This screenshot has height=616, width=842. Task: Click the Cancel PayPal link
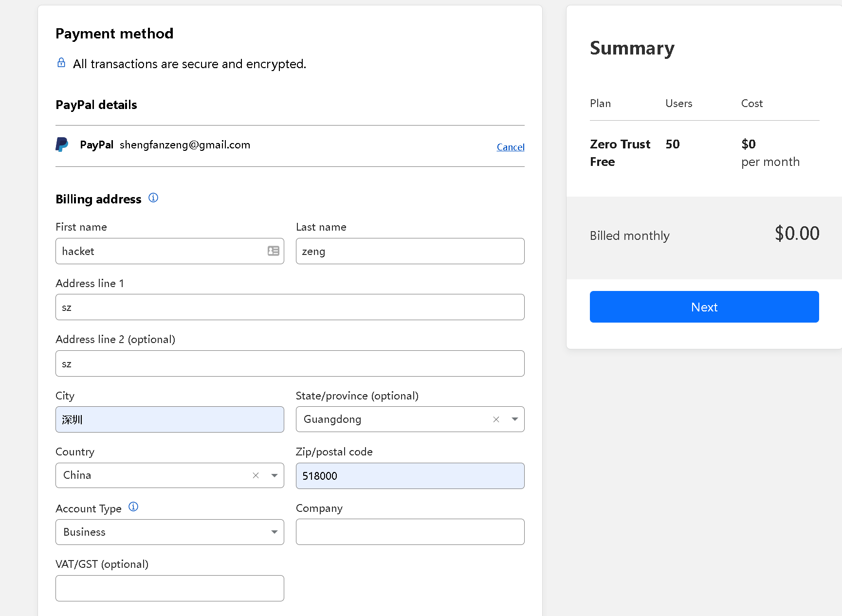[x=510, y=147]
